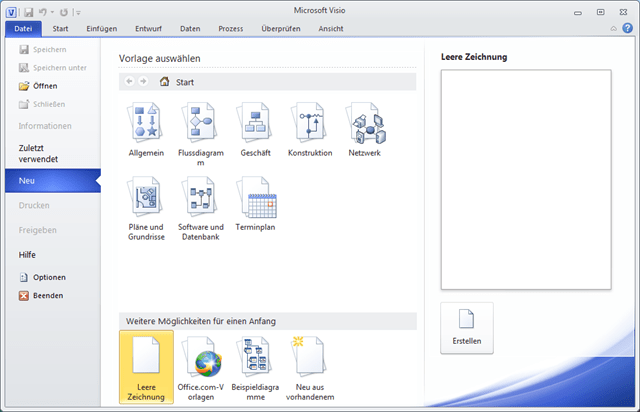Image resolution: width=640 pixels, height=412 pixels.
Task: Open the Beispieldiagramme option
Action: (255, 367)
